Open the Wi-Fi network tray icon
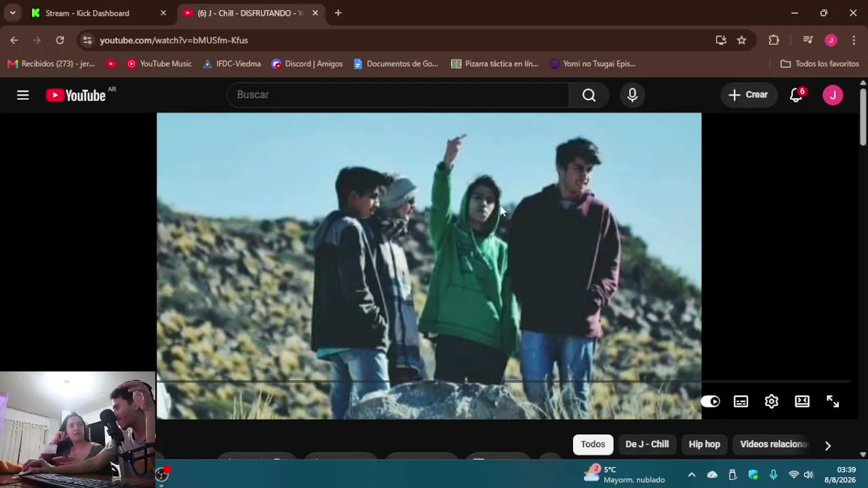The image size is (868, 488). (793, 474)
